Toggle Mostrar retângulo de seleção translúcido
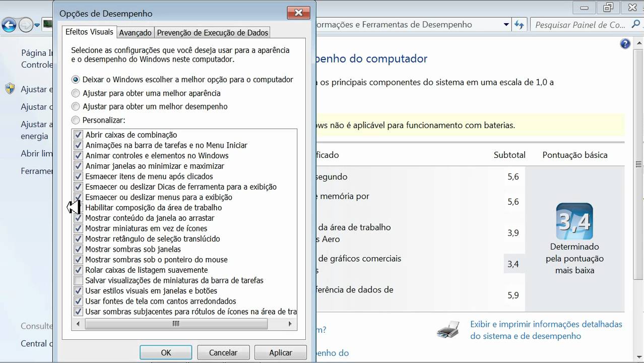644x363 pixels. pos(78,239)
